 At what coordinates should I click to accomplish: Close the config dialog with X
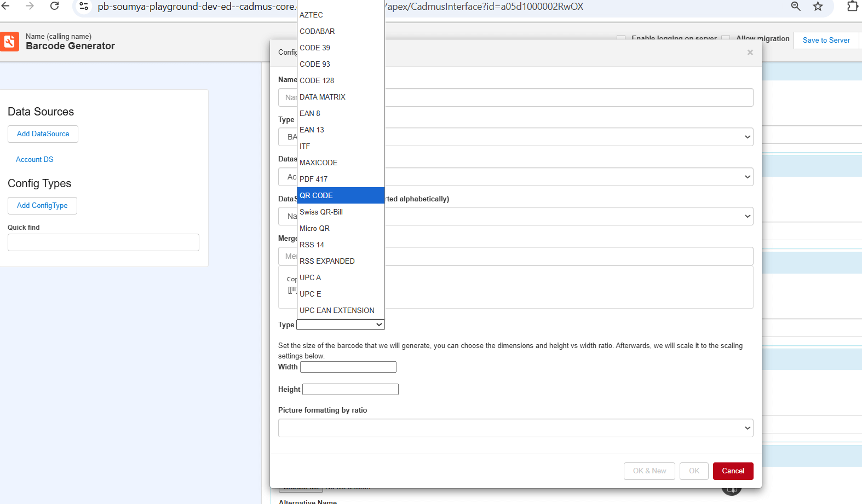pyautogui.click(x=750, y=52)
